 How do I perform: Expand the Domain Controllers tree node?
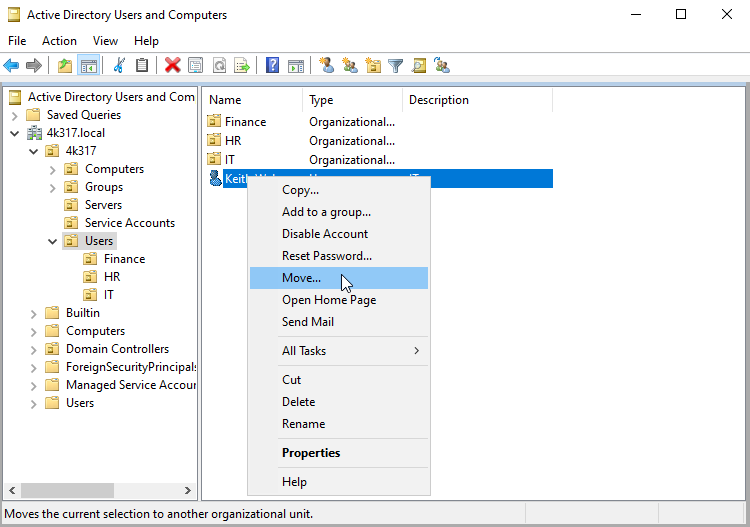(x=33, y=349)
